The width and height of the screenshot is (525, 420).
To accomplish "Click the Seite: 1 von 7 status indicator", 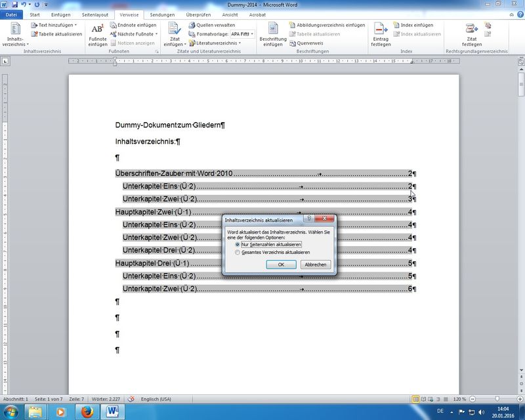I will [x=49, y=399].
